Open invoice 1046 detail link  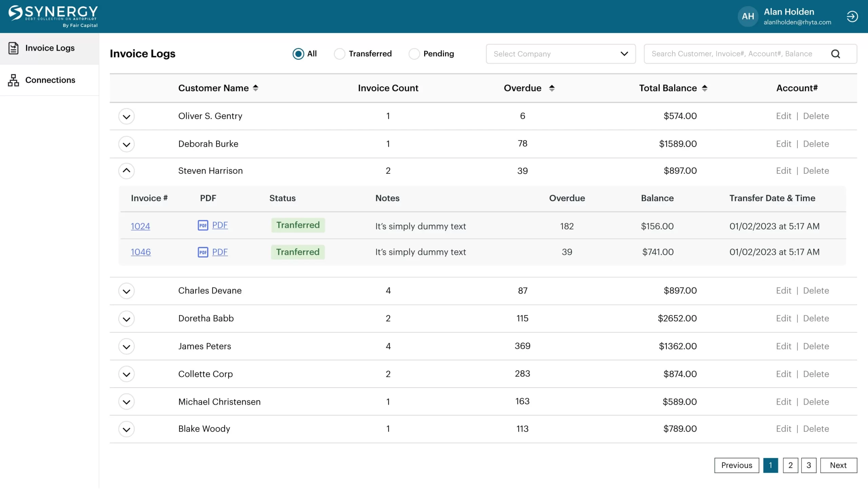point(140,252)
